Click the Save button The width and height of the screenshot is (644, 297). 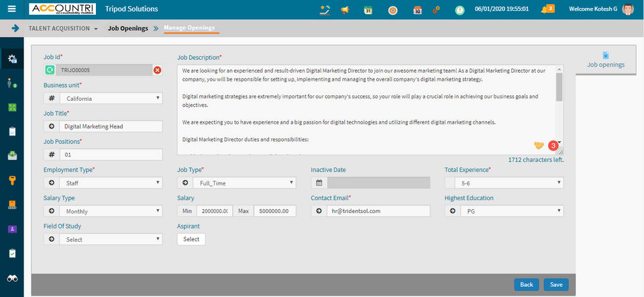coord(556,284)
